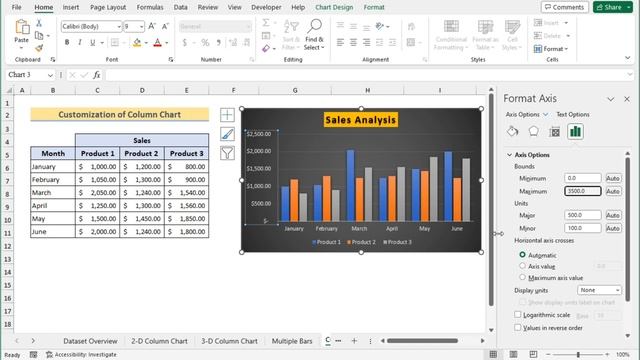Switch to the Insert ribbon tab

71,7
